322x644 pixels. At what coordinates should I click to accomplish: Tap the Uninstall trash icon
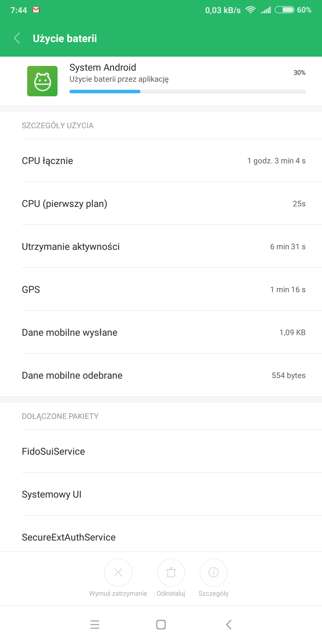[171, 572]
